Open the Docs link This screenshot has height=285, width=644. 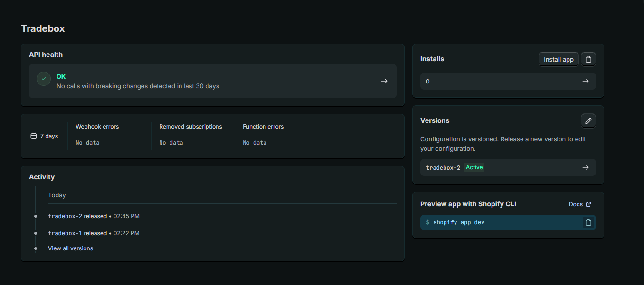coord(576,204)
